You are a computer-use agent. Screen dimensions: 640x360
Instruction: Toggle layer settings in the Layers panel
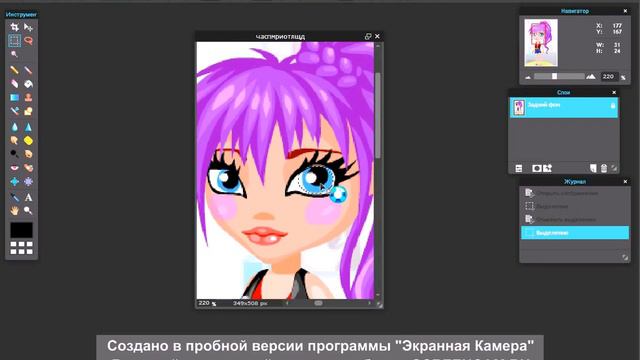[x=519, y=169]
